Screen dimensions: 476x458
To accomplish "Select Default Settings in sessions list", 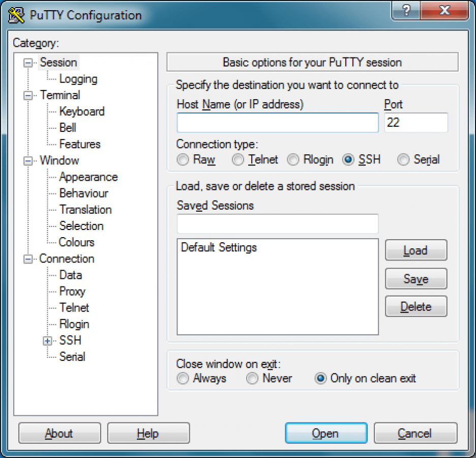I will click(x=219, y=248).
